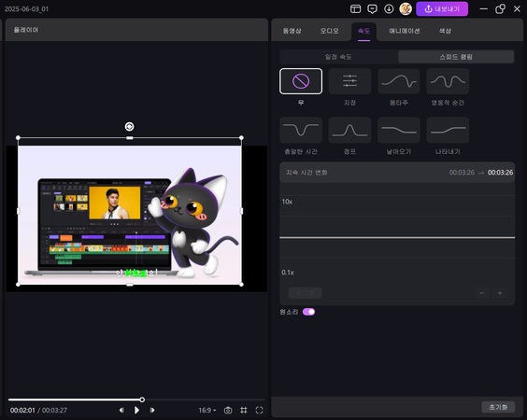Select the '스피드 램핑' speed ramping mode

456,57
